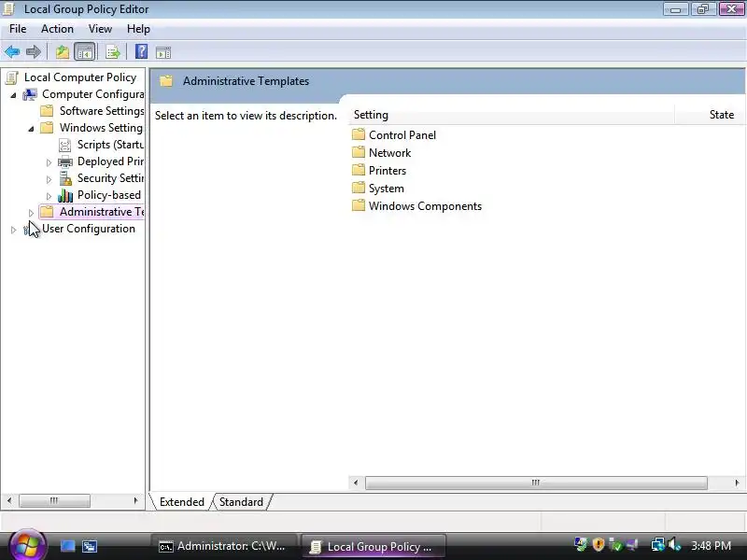This screenshot has height=560, width=747.
Task: Select User Configuration label in tree
Action: pyautogui.click(x=88, y=229)
